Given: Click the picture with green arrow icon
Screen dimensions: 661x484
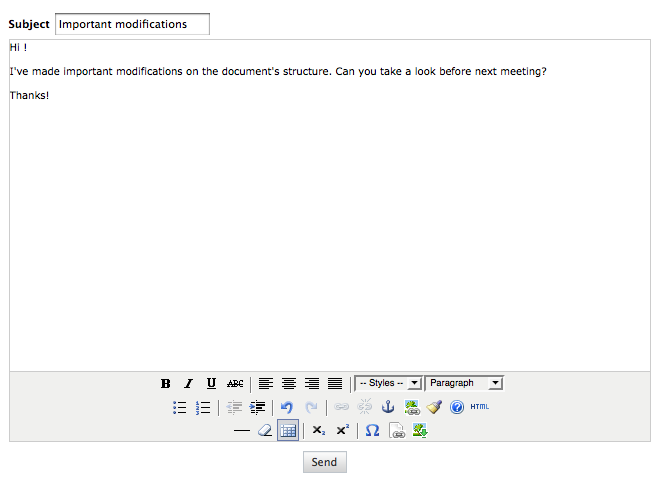Looking at the screenshot, I should click(420, 431).
